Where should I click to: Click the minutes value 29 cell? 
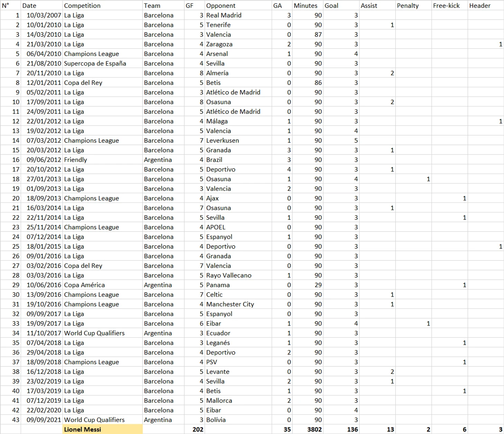pos(308,285)
